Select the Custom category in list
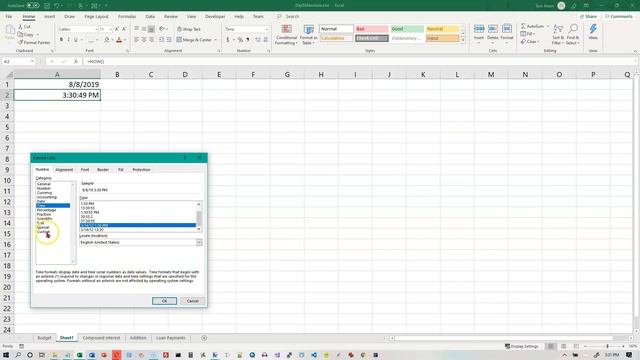The width and height of the screenshot is (640, 360). (x=43, y=232)
